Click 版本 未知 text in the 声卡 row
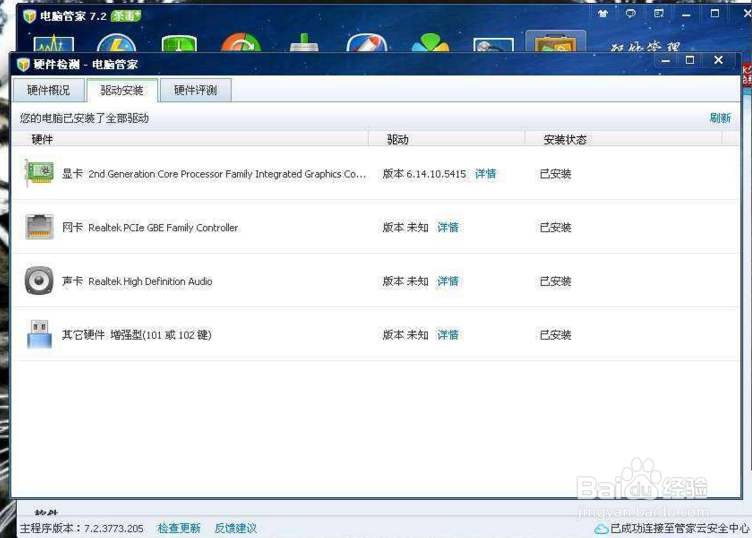Screen dimensions: 752x538 [405, 281]
